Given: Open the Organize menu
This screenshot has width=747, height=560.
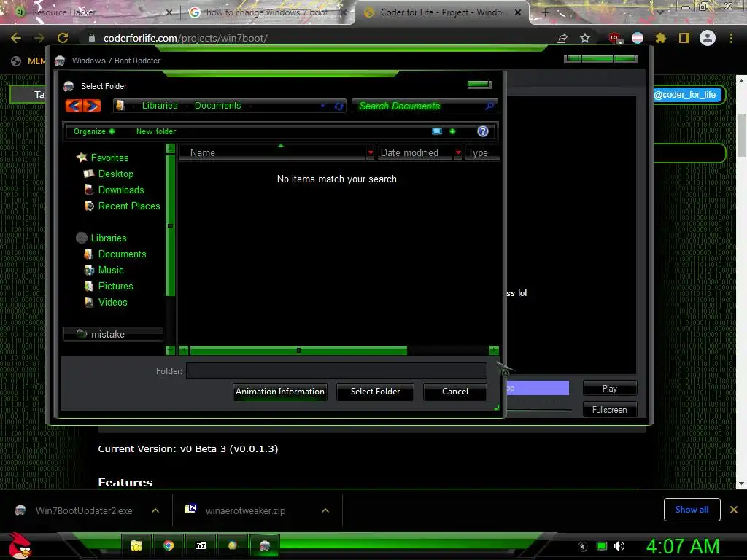Looking at the screenshot, I should tap(94, 131).
